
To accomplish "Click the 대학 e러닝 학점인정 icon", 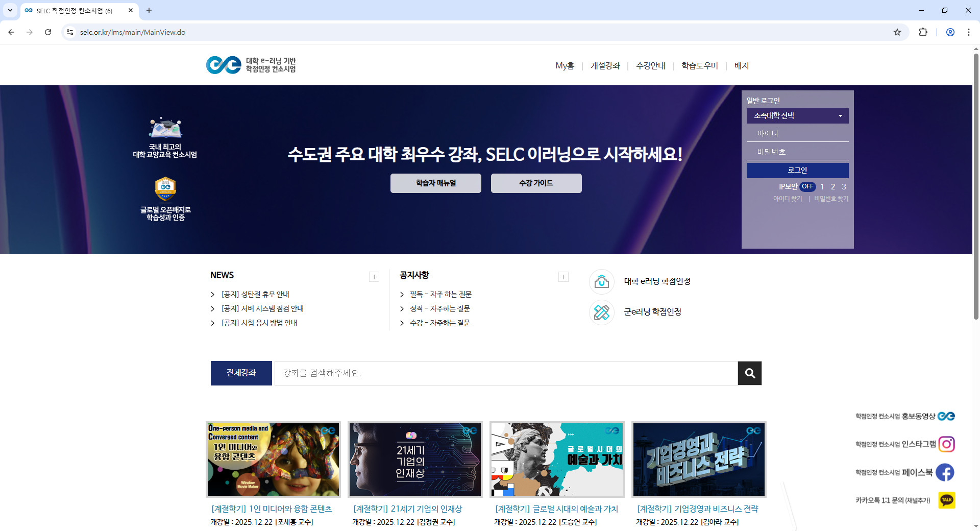I will pos(602,281).
